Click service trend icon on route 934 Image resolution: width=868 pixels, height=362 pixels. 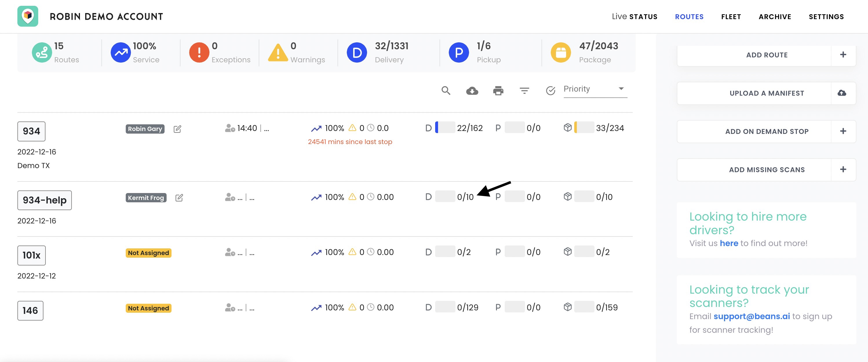(316, 128)
